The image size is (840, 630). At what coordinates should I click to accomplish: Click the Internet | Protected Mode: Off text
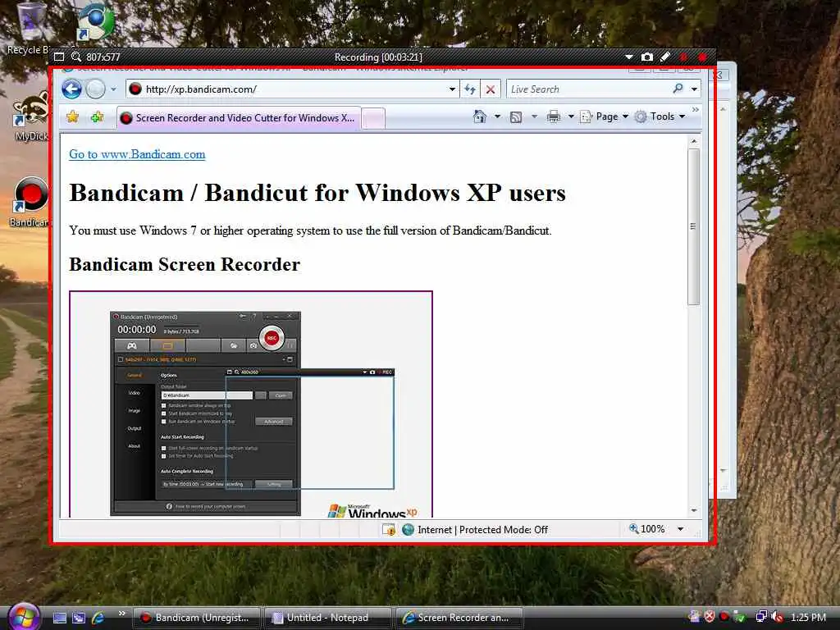(482, 530)
